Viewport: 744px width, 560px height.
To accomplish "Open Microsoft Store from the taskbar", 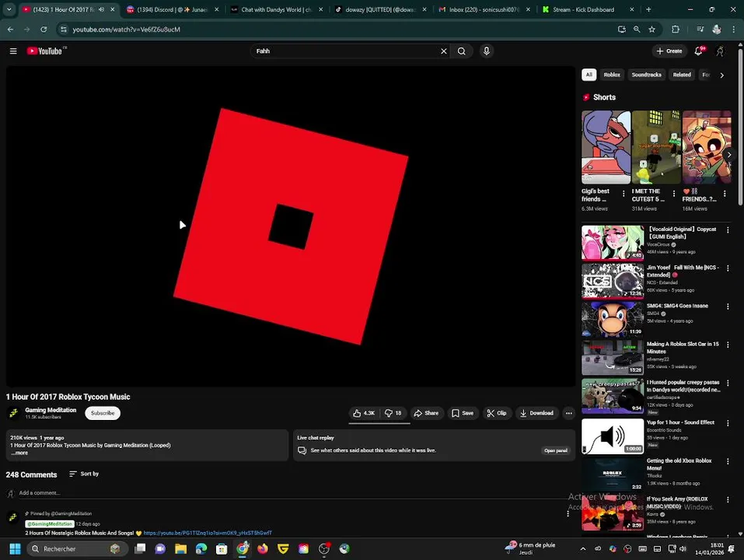I will tap(222, 548).
